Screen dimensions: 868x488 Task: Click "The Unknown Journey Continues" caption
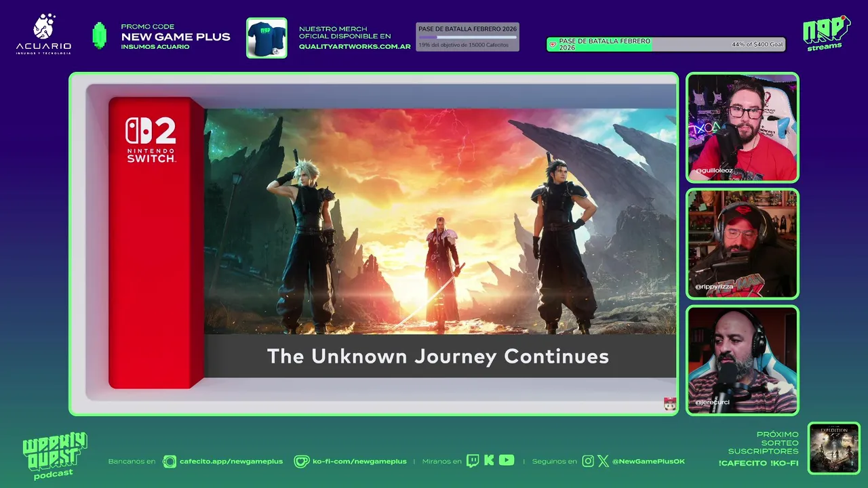coord(438,357)
